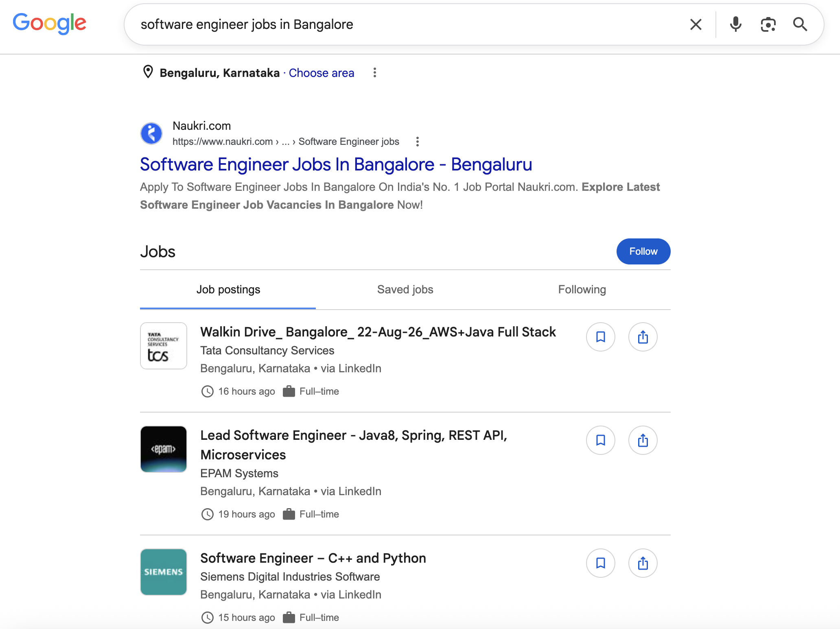Open the three-dot menu beside the Naukri URL
840x629 pixels.
click(417, 142)
